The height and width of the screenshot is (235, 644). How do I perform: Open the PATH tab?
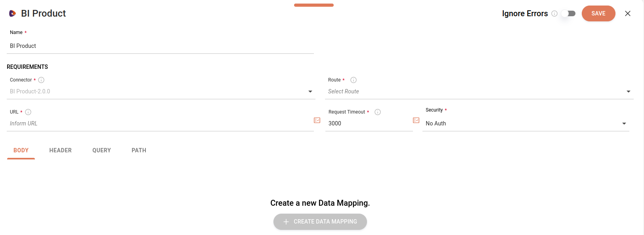(x=139, y=150)
